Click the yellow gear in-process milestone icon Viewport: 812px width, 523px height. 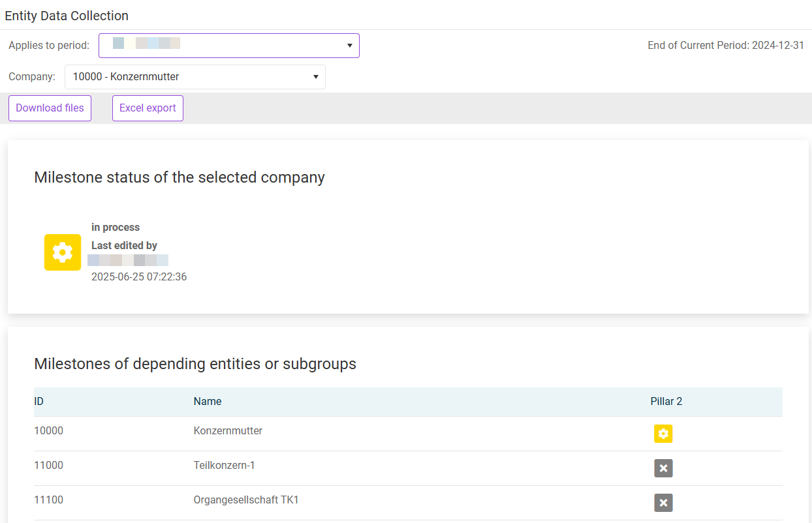[63, 252]
